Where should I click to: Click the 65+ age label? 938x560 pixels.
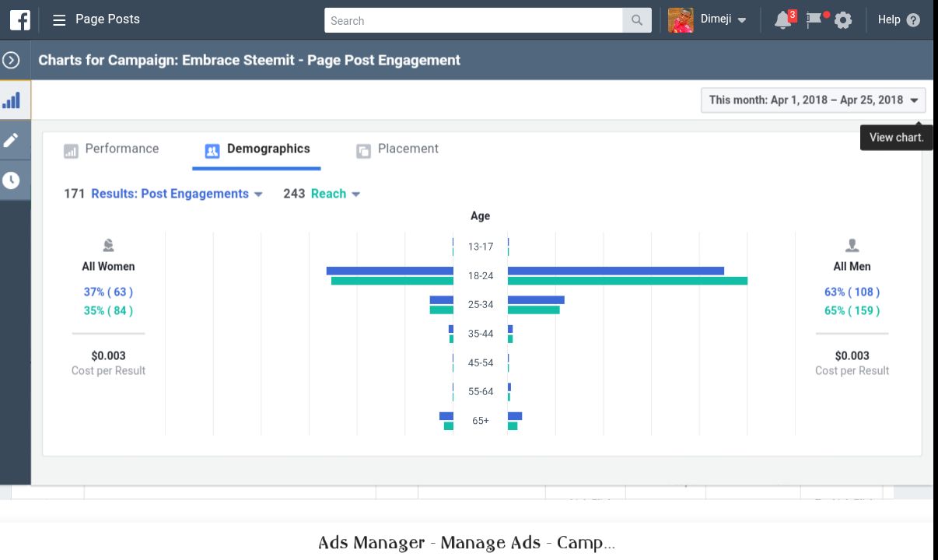[x=481, y=421]
